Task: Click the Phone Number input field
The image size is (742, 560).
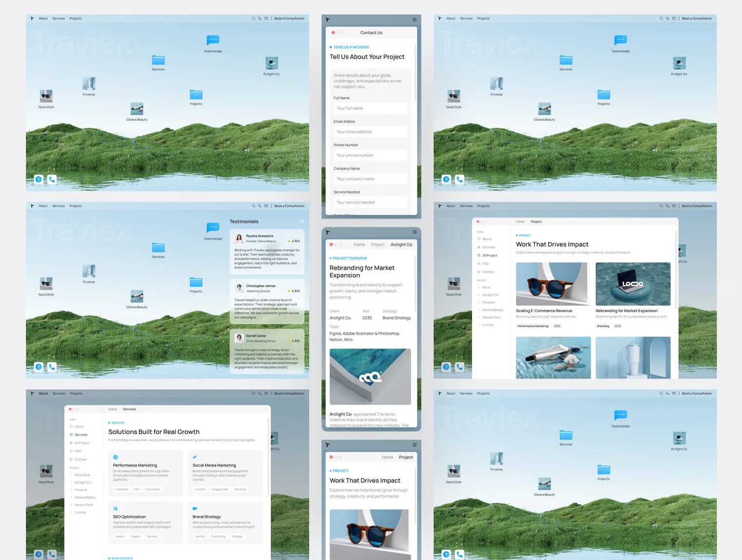Action: [370, 155]
